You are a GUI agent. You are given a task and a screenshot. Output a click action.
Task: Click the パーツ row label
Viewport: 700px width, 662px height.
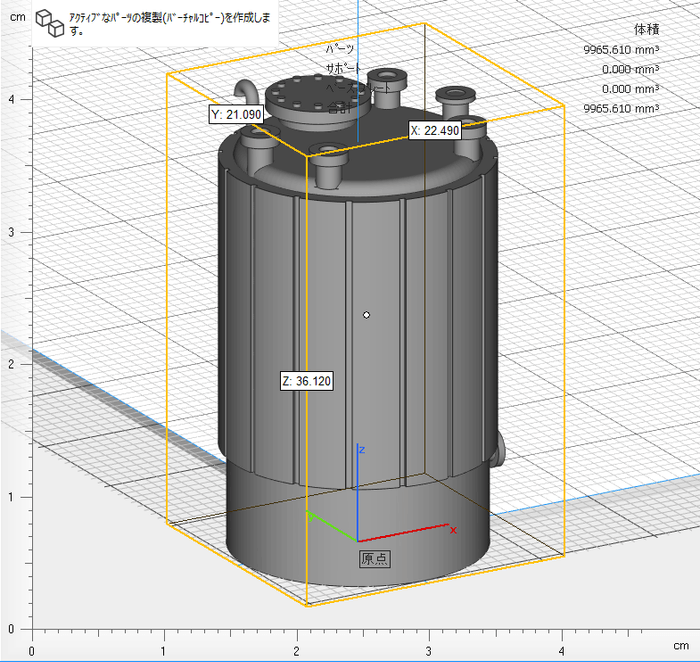pyautogui.click(x=340, y=49)
